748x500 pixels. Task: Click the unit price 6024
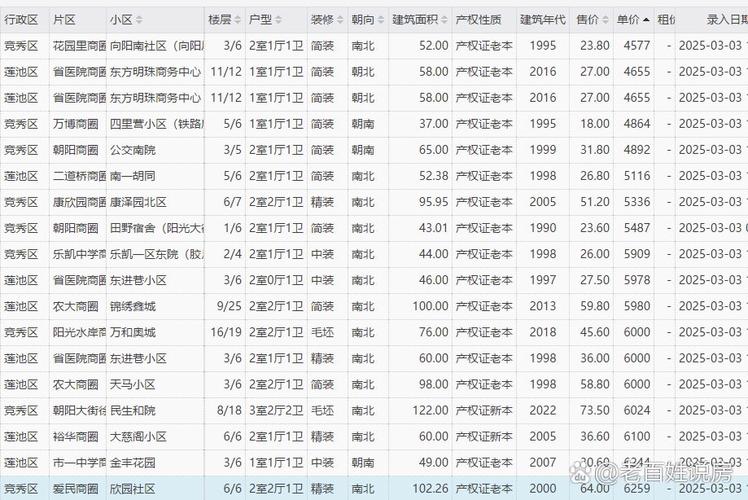(x=637, y=410)
